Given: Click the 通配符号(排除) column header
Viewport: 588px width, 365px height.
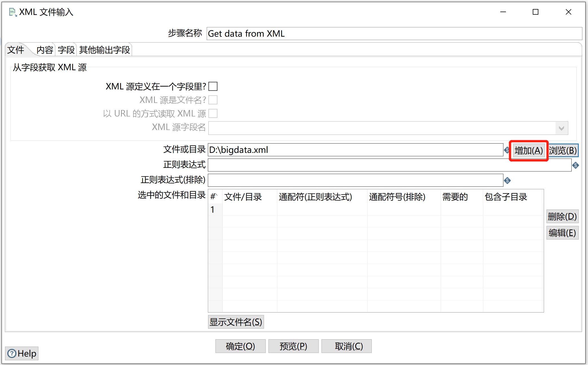Looking at the screenshot, I should (x=404, y=197).
